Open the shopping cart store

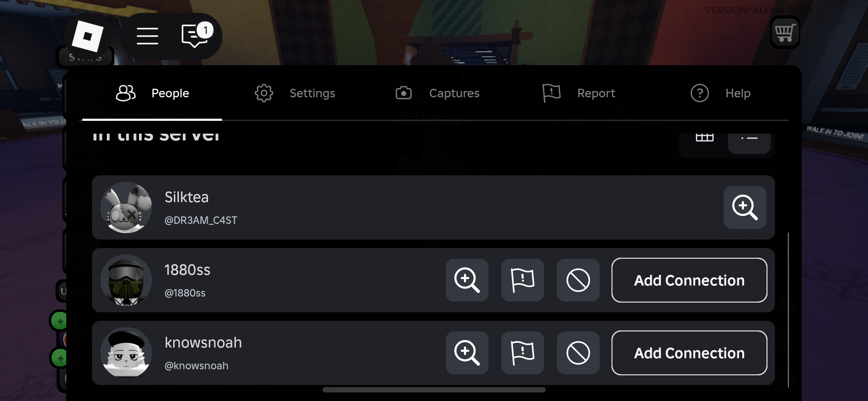click(785, 33)
